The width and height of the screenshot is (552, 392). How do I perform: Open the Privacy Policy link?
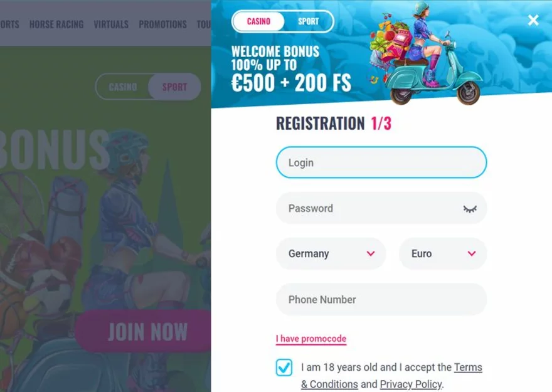click(410, 384)
